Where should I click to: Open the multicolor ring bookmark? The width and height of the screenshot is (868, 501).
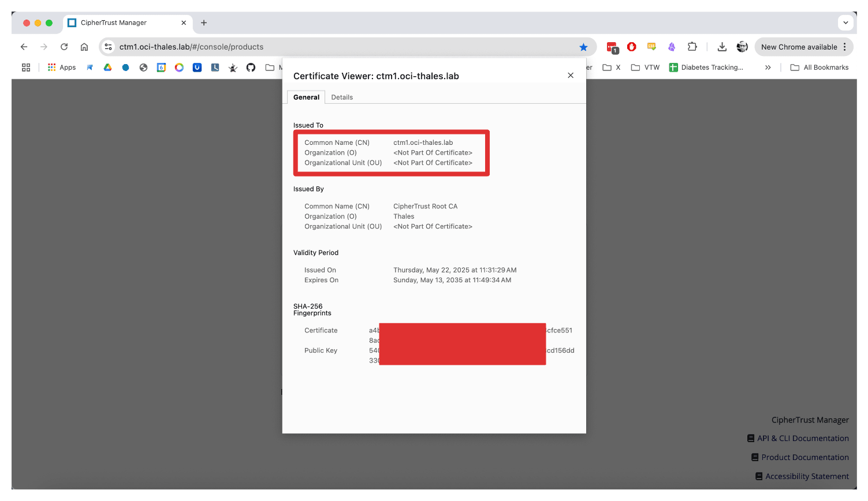pyautogui.click(x=179, y=68)
